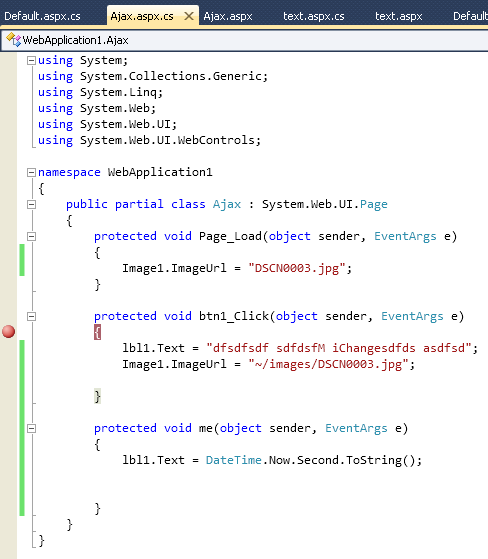
Task: Click the "~/images/DSCN0003.jpg" string literal
Action: pyautogui.click(x=328, y=364)
